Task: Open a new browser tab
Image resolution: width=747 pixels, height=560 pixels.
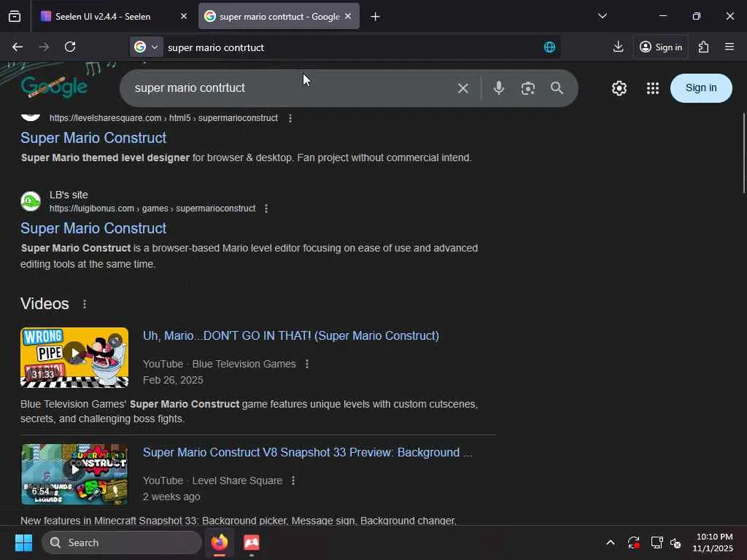Action: point(375,17)
